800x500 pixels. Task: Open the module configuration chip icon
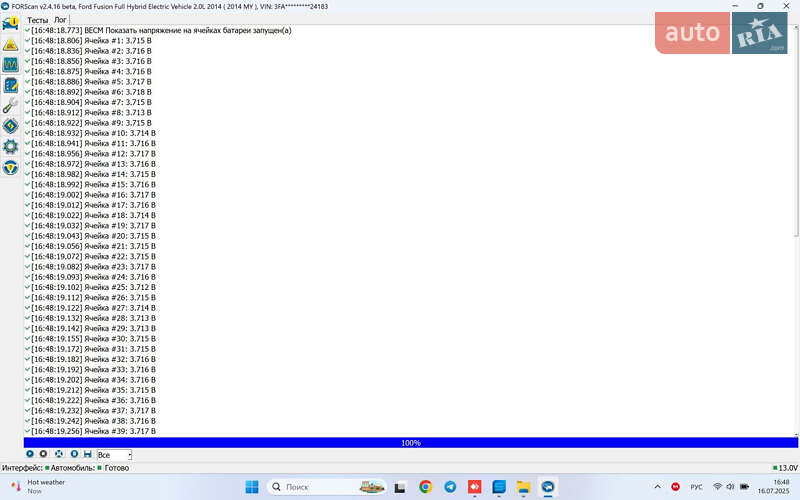(x=11, y=126)
